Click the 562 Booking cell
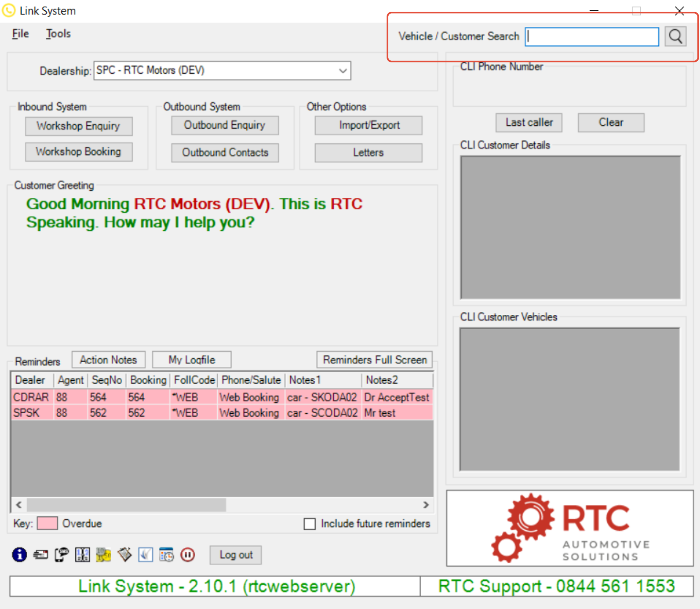700x609 pixels. point(148,413)
